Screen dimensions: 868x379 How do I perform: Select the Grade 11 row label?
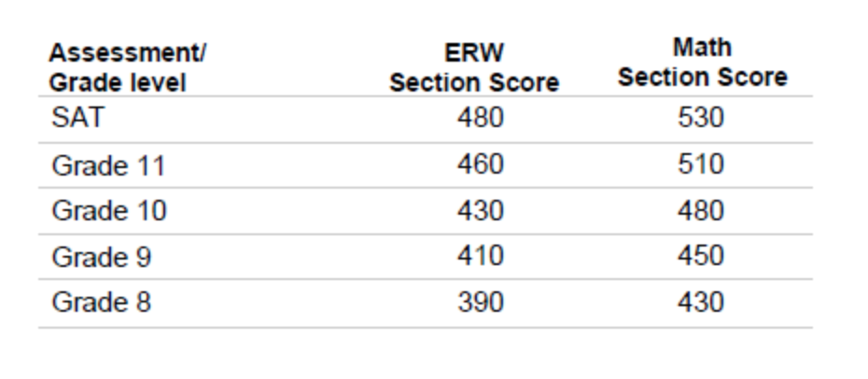pos(108,165)
